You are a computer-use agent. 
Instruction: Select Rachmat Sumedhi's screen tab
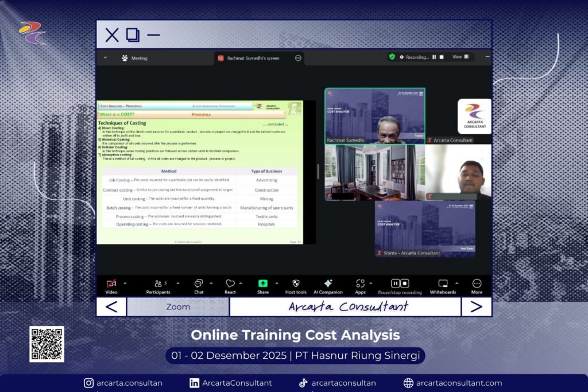coord(253,58)
